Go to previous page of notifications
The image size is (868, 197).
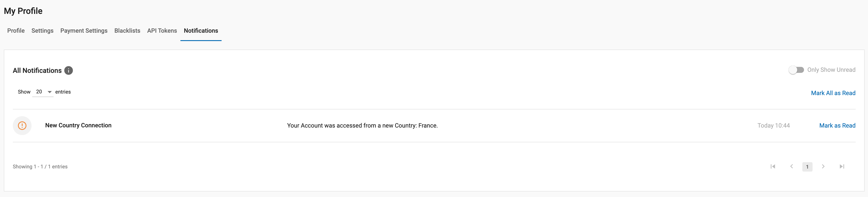[791, 167]
